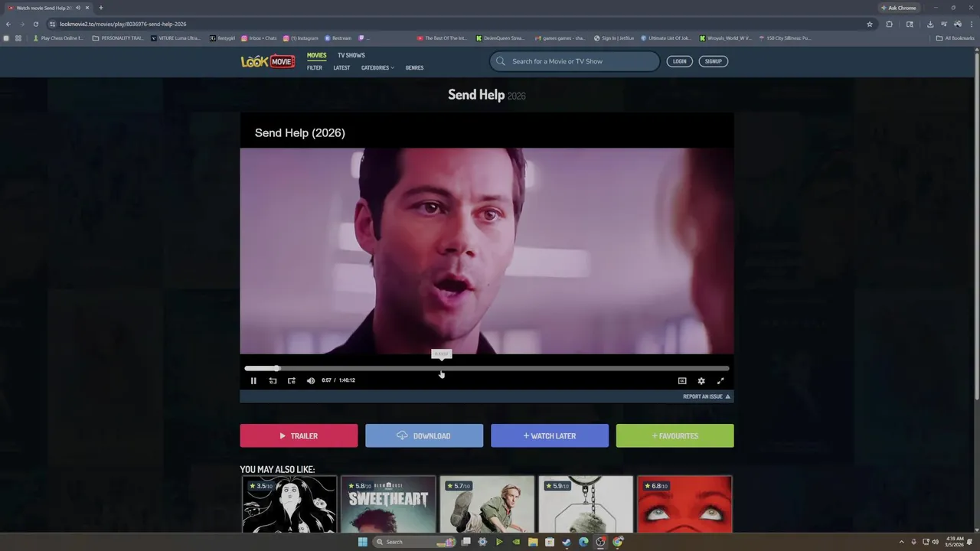Add movie to Watch Later
The image size is (980, 551).
pyautogui.click(x=550, y=435)
